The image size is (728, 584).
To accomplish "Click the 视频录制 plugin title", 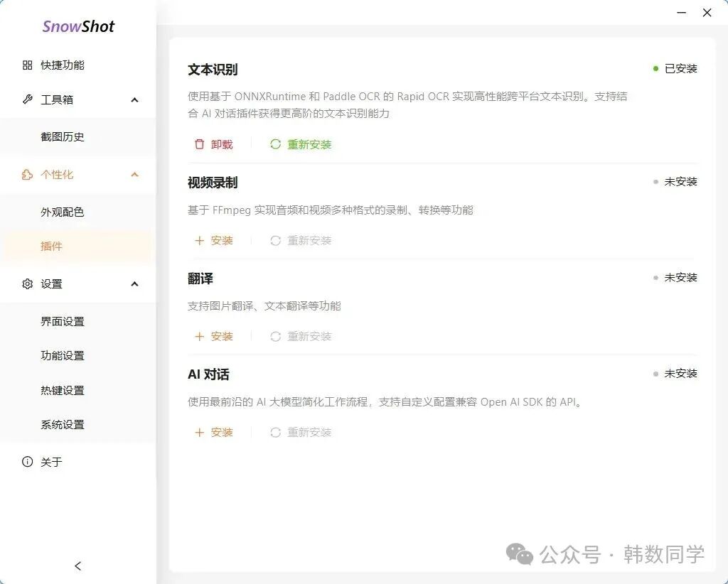I will click(x=213, y=183).
